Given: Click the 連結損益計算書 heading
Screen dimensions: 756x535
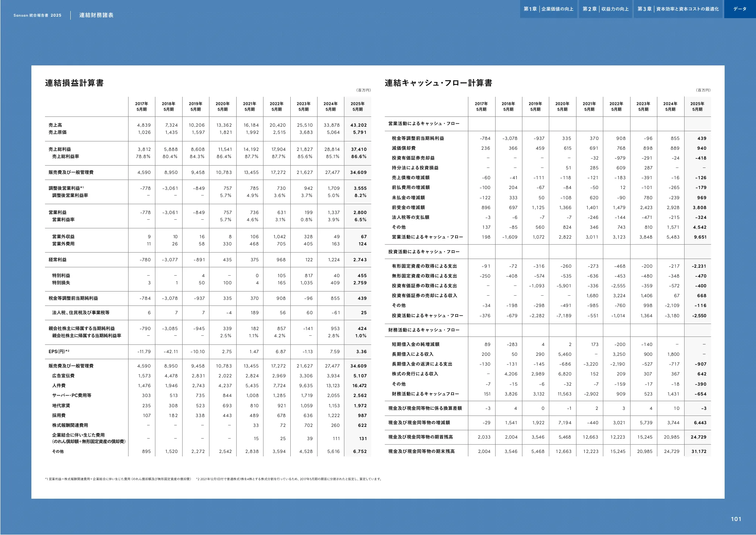Looking at the screenshot, I should coord(74,83).
